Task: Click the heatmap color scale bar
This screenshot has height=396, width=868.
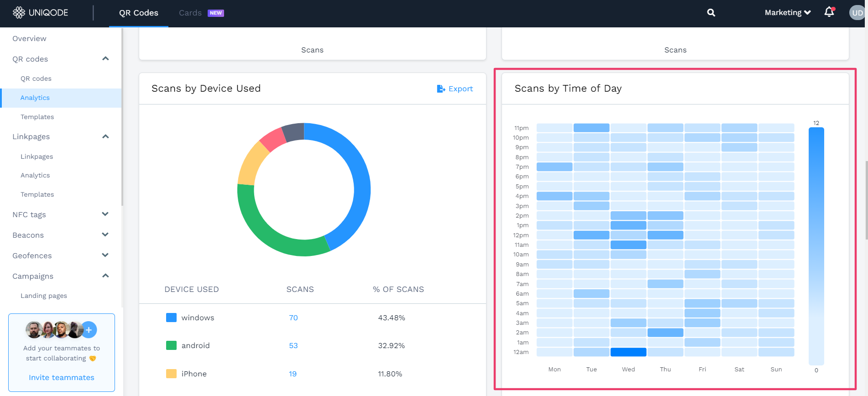Action: pyautogui.click(x=816, y=246)
